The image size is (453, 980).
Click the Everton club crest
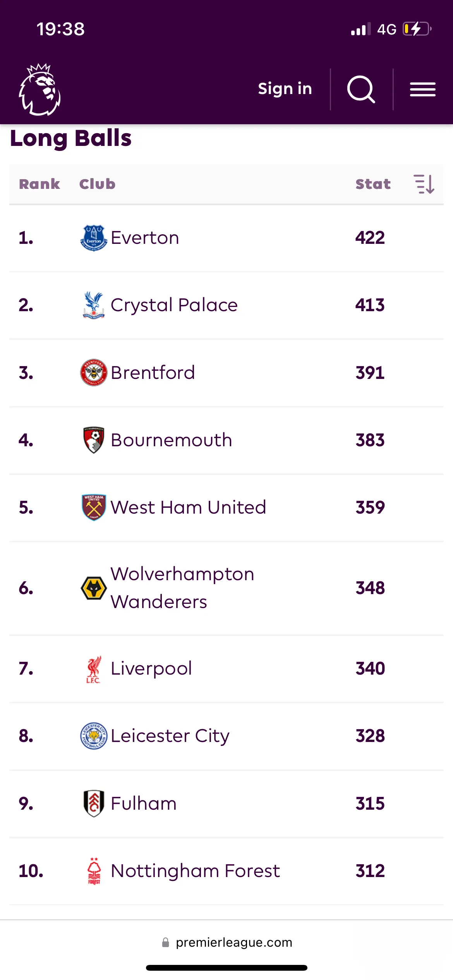point(94,238)
